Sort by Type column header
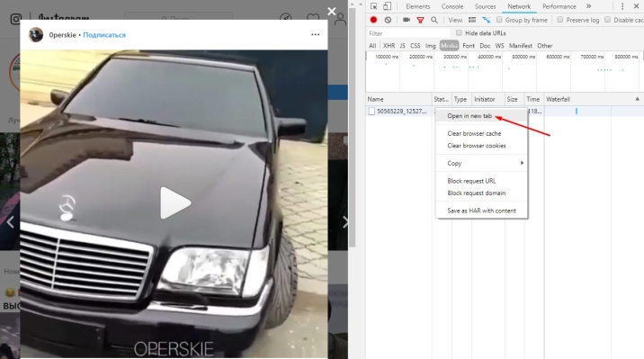This screenshot has height=359, width=644. pos(461,99)
